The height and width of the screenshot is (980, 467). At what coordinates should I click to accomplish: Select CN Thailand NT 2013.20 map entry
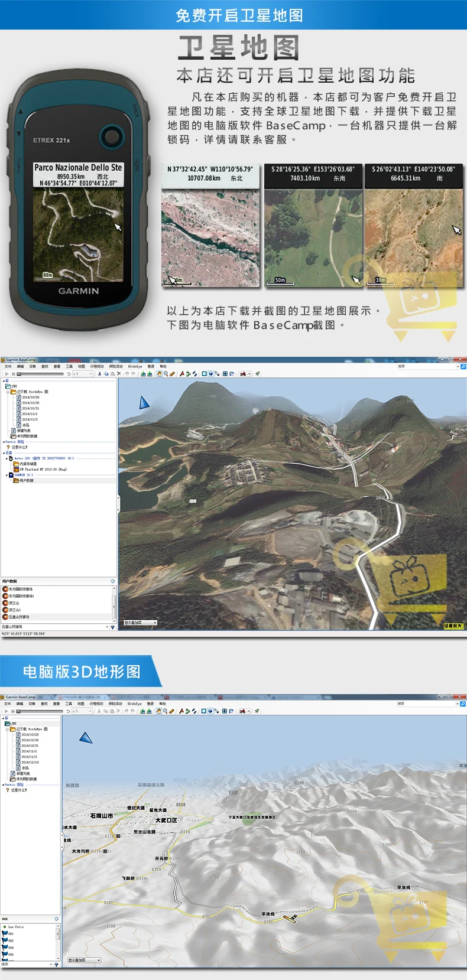pyautogui.click(x=40, y=470)
